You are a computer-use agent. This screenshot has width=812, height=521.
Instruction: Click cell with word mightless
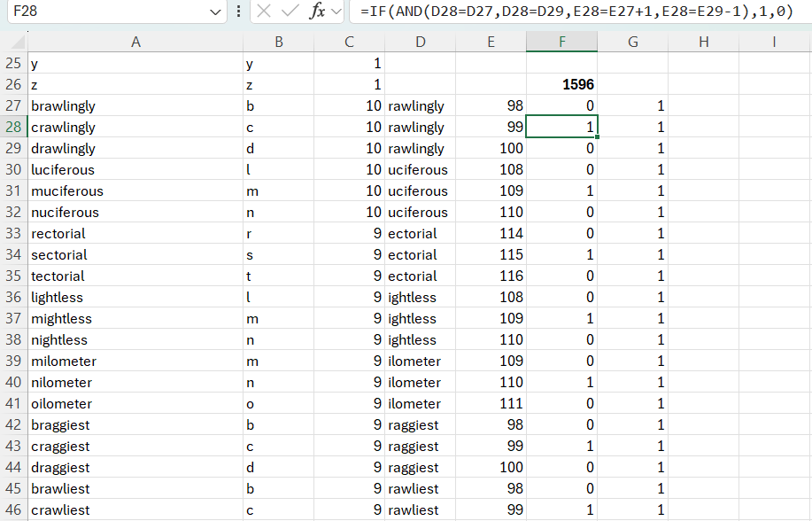135,318
